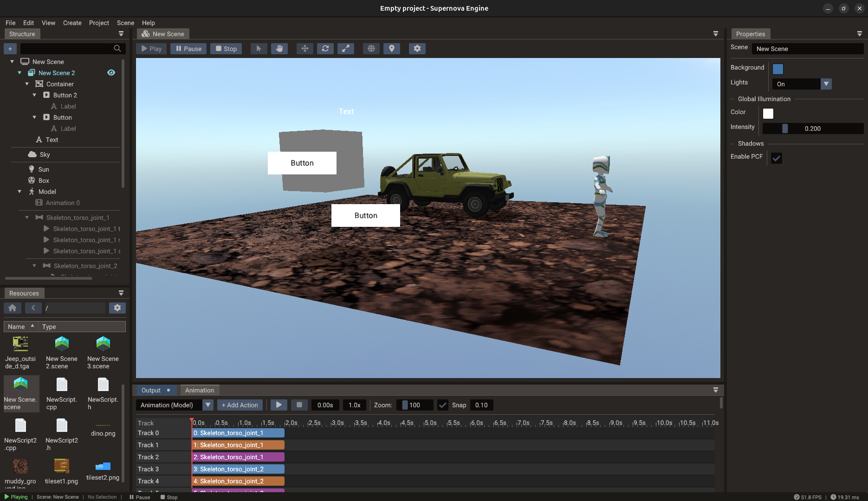The width and height of the screenshot is (868, 501).
Task: Select the tileset1.png thumbnail in Resources
Action: tap(61, 466)
